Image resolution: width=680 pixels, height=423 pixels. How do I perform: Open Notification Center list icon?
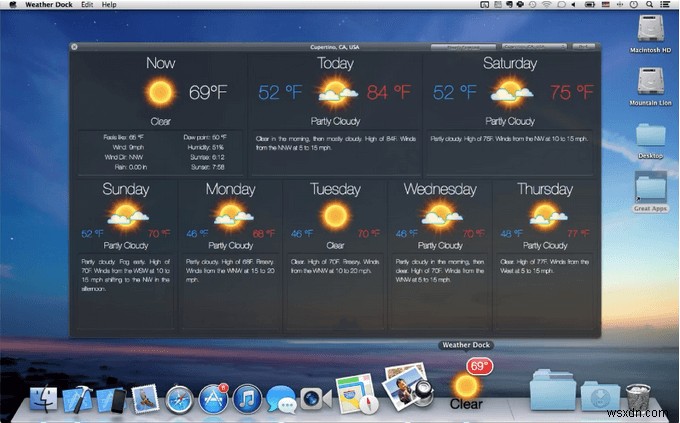[664, 4]
